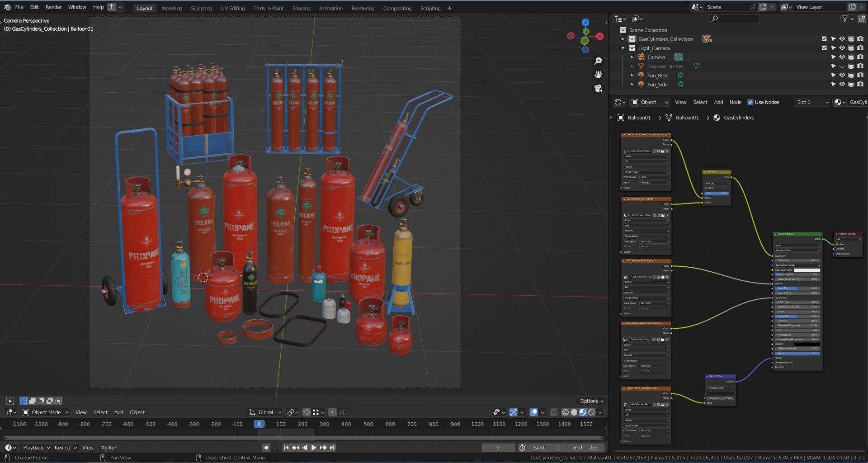Viewport: 868px width, 463px height.
Task: Pin the Scene with the pin icon
Action: click(x=753, y=7)
